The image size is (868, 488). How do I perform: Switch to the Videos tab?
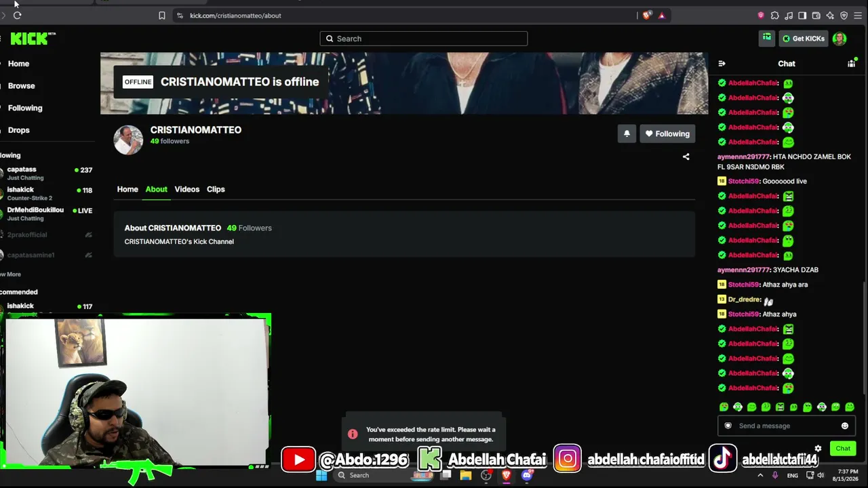point(187,189)
